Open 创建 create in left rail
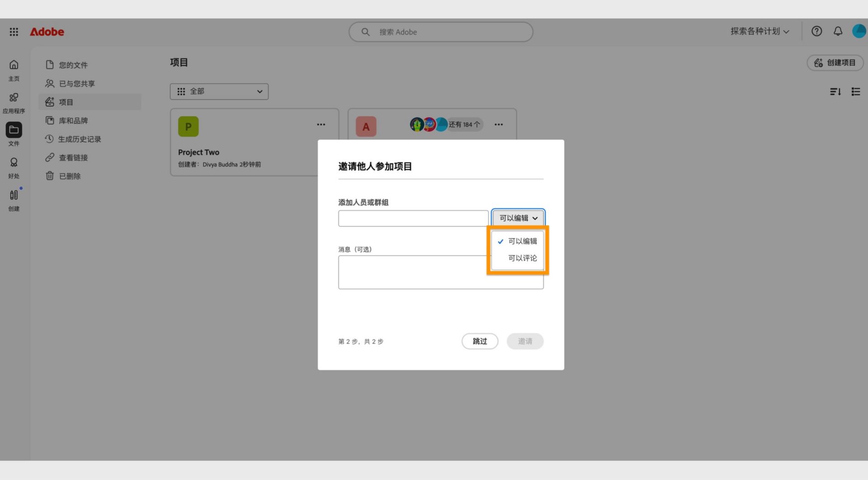This screenshot has width=868, height=480. [14, 200]
